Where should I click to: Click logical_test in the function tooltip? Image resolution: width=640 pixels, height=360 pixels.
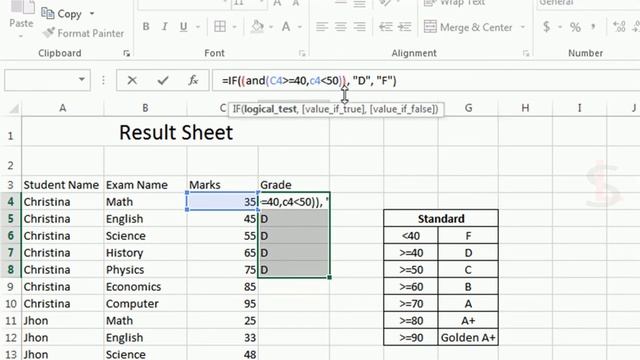[270, 109]
